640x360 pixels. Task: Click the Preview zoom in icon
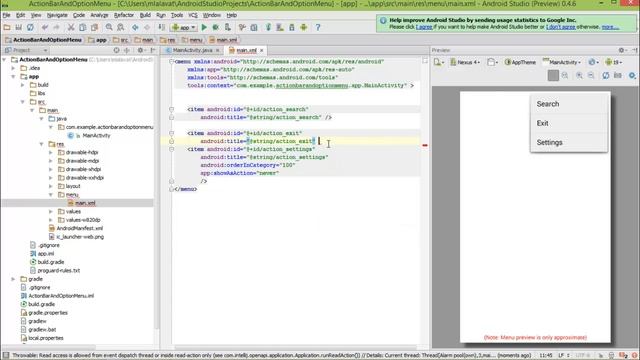(x=579, y=76)
